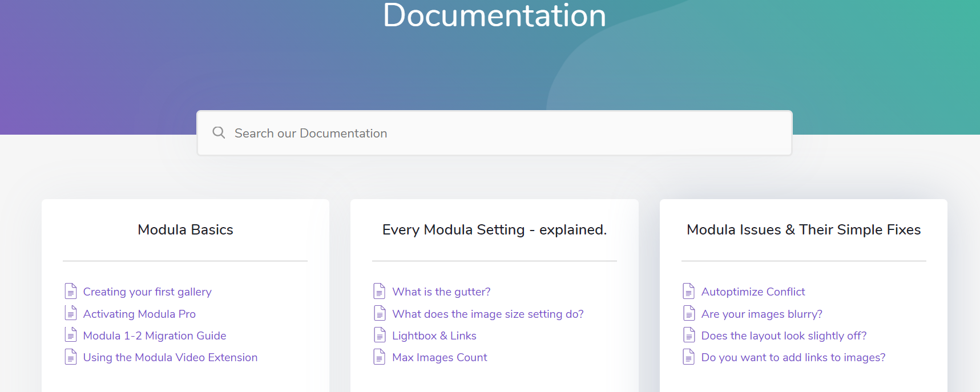Open Activating Modula Pro article
980x392 pixels.
(139, 314)
